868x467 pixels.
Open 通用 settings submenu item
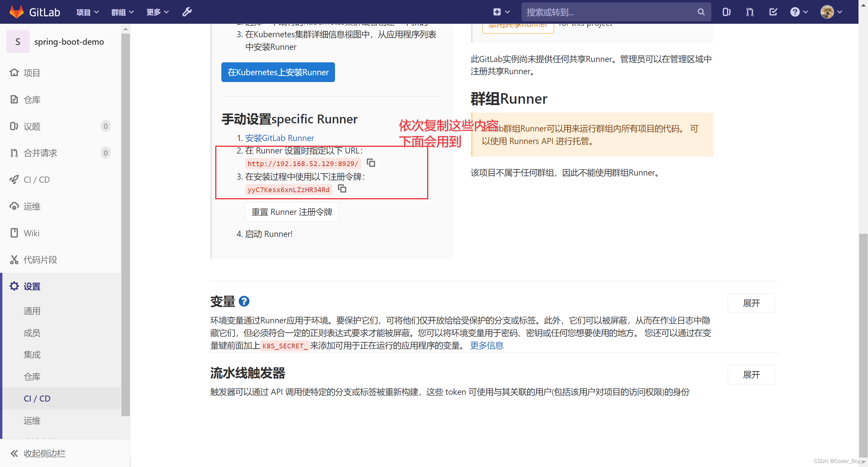point(32,311)
